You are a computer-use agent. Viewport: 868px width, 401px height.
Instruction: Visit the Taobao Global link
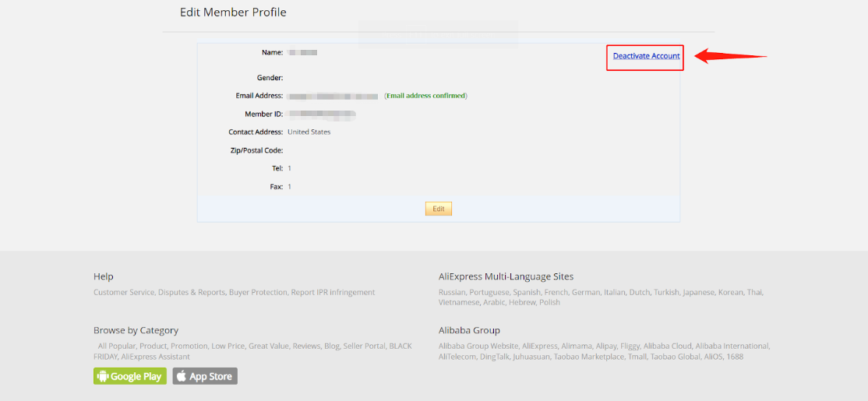(674, 357)
